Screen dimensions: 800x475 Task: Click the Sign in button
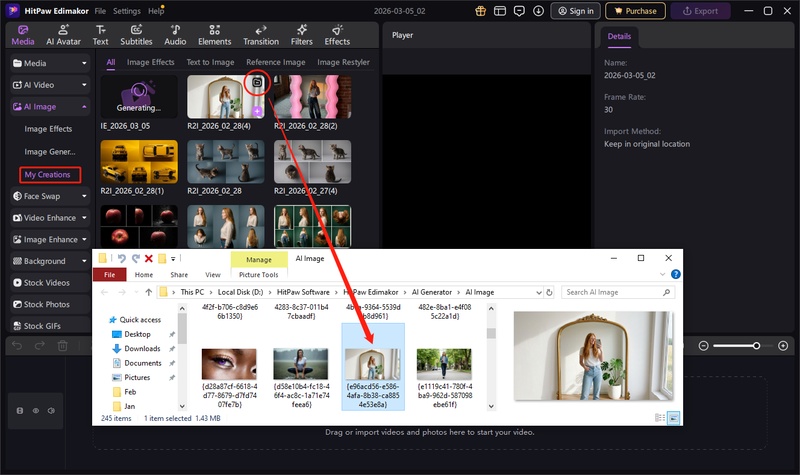(x=575, y=11)
